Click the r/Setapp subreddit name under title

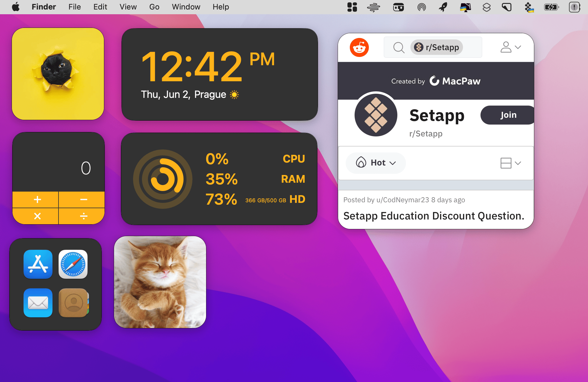[x=426, y=134]
